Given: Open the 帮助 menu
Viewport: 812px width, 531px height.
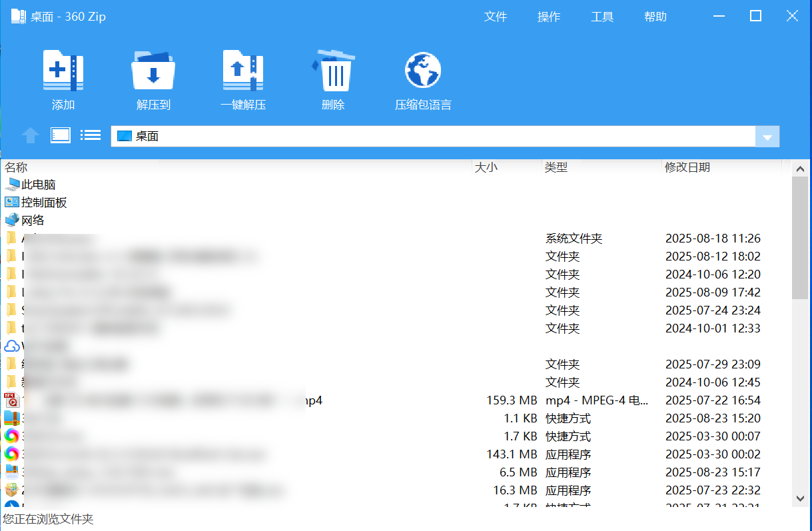Looking at the screenshot, I should [655, 17].
